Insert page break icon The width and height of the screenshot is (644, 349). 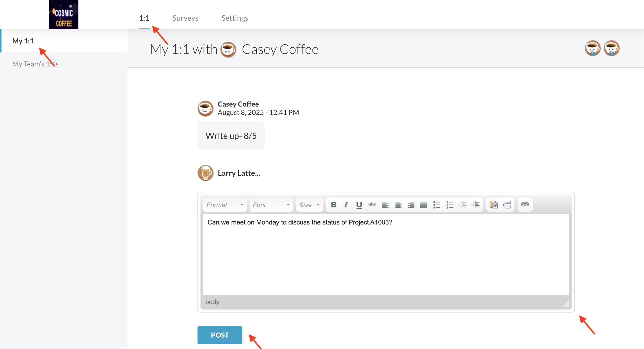pos(507,205)
